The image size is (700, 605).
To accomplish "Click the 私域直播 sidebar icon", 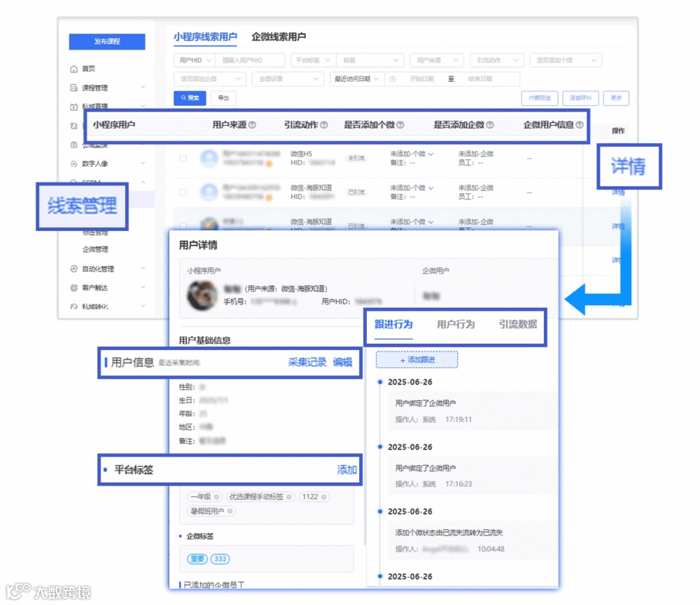I will click(x=73, y=106).
